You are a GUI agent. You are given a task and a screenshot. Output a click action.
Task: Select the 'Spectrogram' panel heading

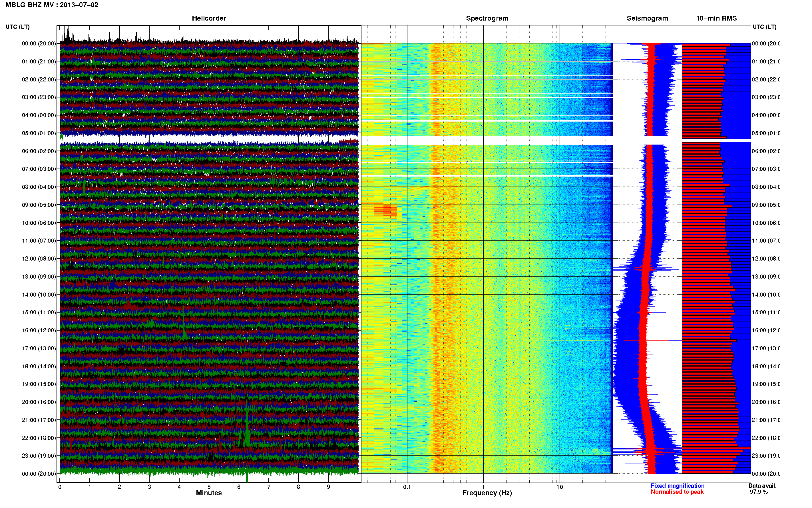[x=487, y=19]
